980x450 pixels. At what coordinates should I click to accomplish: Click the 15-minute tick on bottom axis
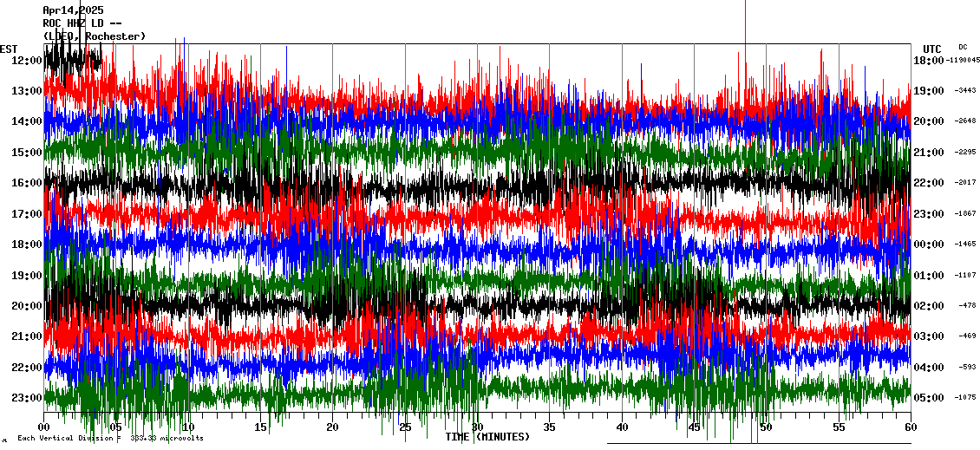pos(260,427)
